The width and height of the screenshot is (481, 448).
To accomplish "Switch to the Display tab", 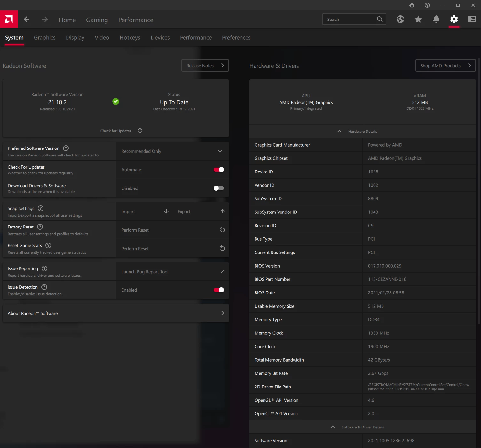I will [75, 37].
